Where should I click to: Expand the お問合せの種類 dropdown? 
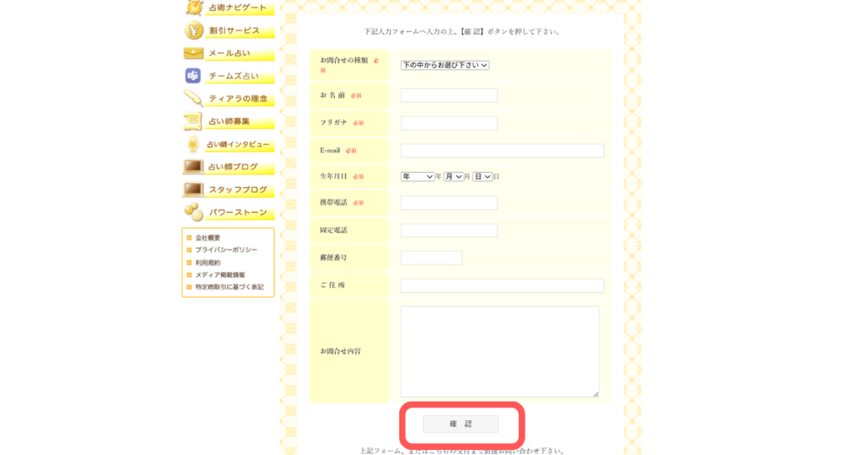445,65
